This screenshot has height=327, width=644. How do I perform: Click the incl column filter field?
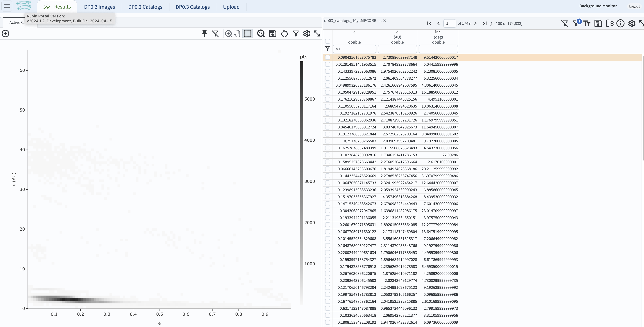click(x=438, y=49)
